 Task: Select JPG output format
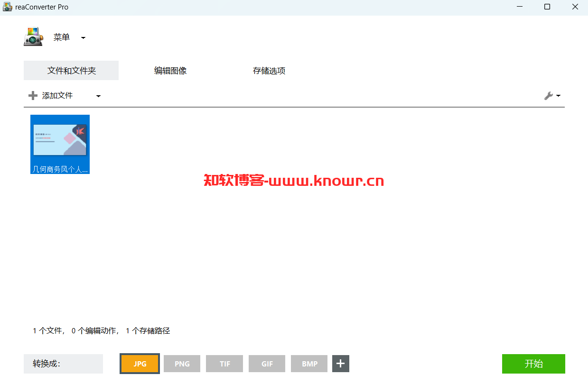click(140, 364)
